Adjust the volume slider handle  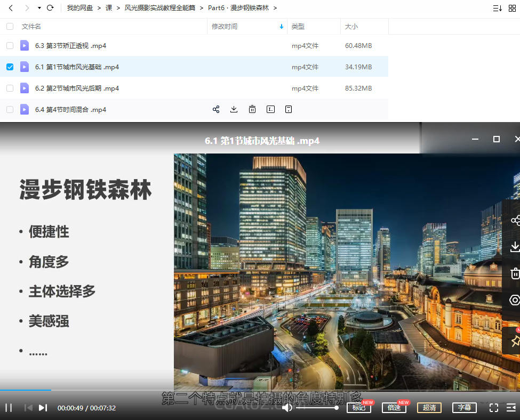point(336,408)
